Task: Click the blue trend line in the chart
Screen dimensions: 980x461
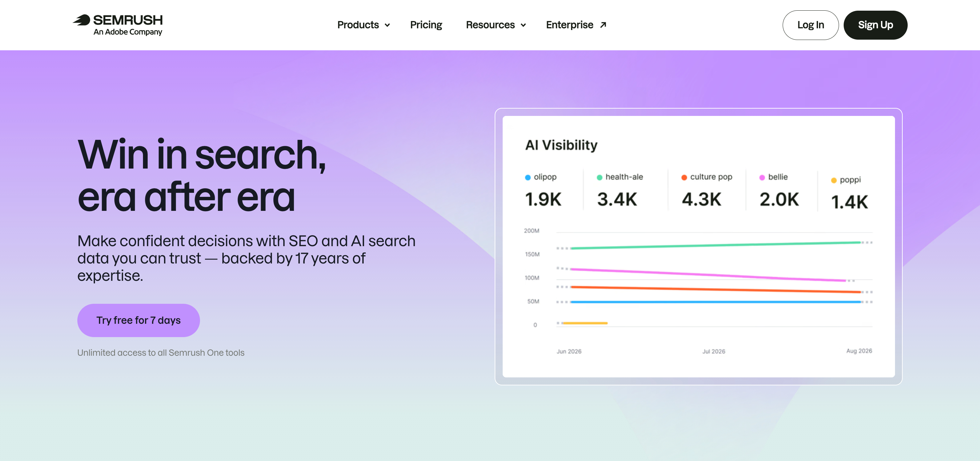Action: coord(715,302)
